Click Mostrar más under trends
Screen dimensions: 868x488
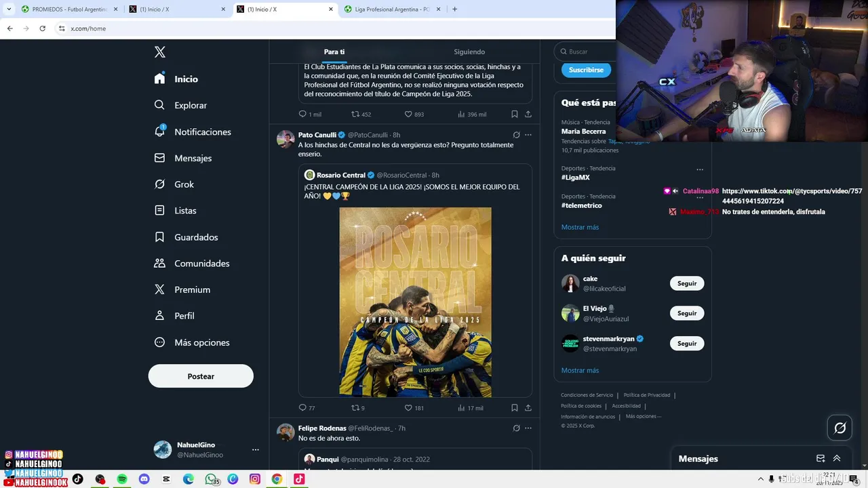(x=580, y=227)
